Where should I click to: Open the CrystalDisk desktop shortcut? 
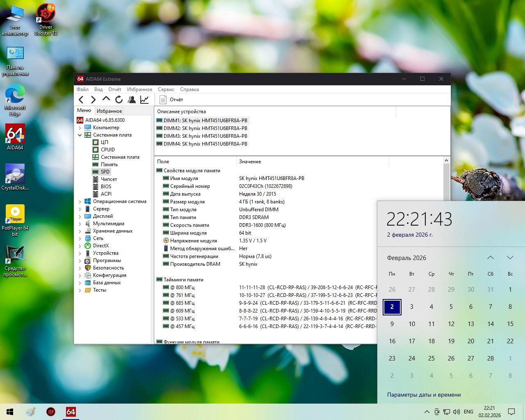point(15,177)
